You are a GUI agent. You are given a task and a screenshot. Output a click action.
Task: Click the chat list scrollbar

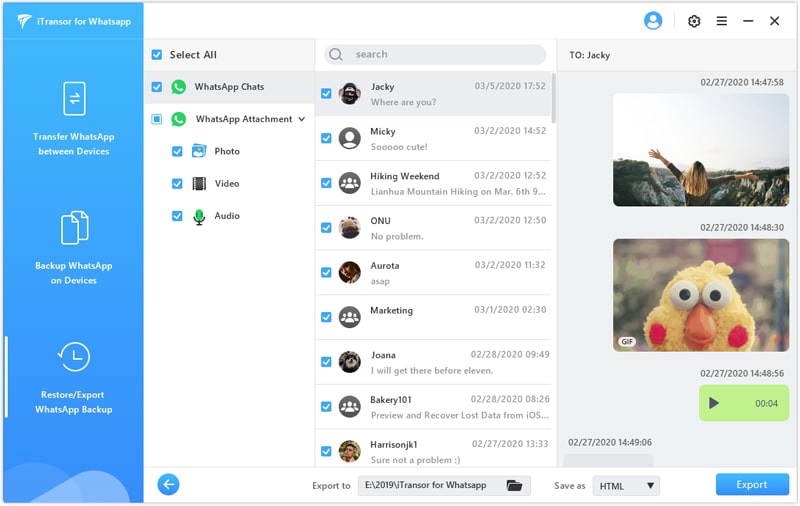click(554, 97)
